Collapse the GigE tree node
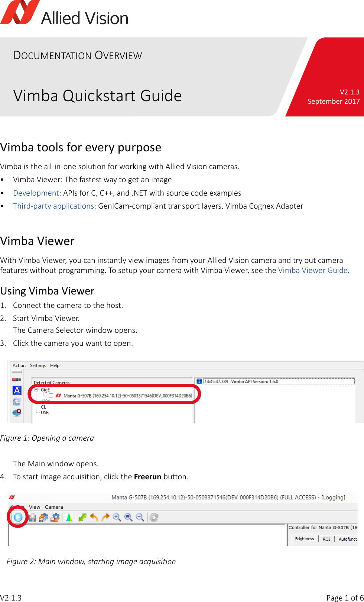The image size is (364, 602). pos(36,390)
